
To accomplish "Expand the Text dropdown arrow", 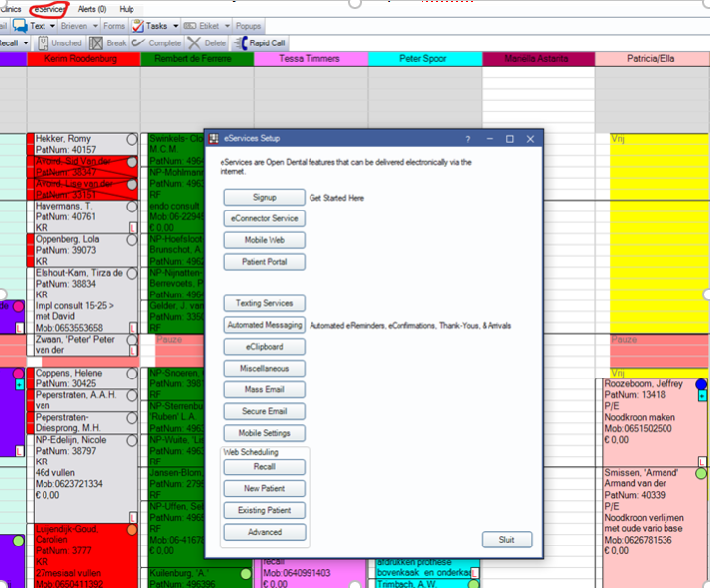I will 52,26.
